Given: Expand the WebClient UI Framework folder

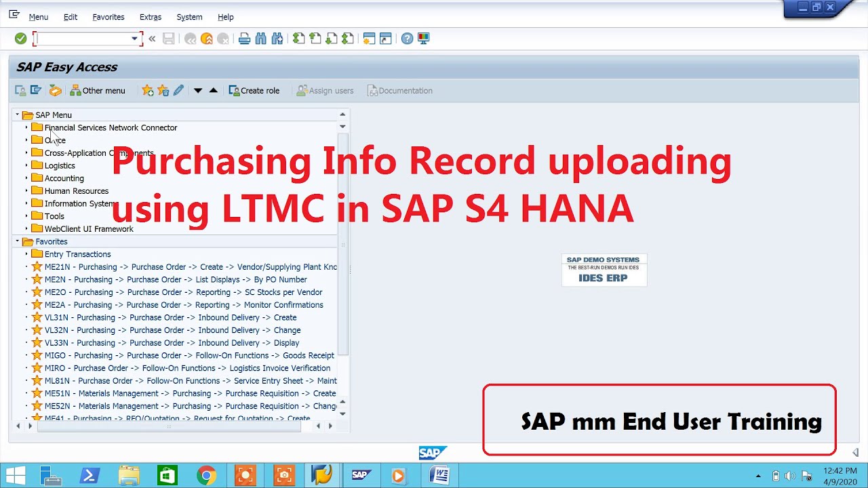Looking at the screenshot, I should point(26,229).
